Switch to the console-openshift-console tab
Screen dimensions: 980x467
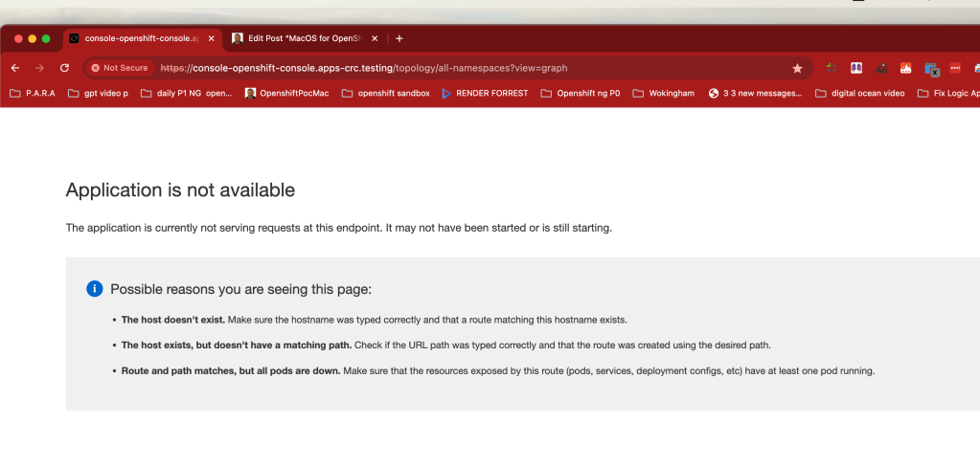coord(142,38)
